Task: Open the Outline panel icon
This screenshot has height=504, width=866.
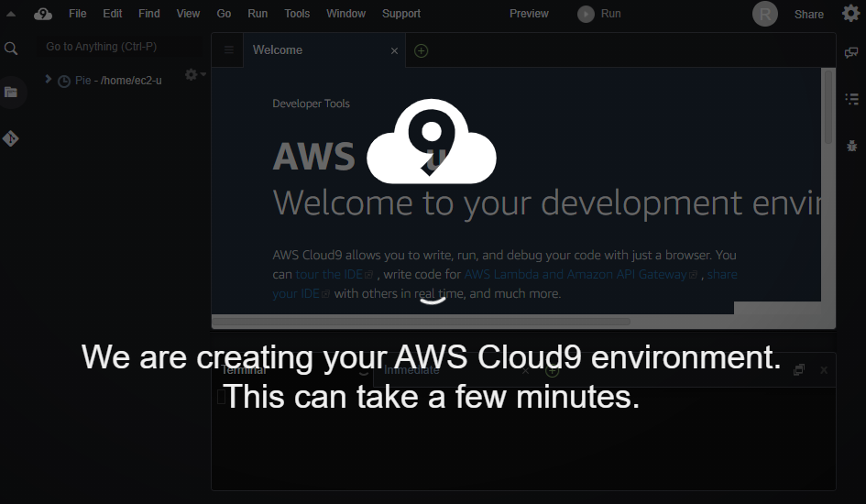Action: (851, 99)
